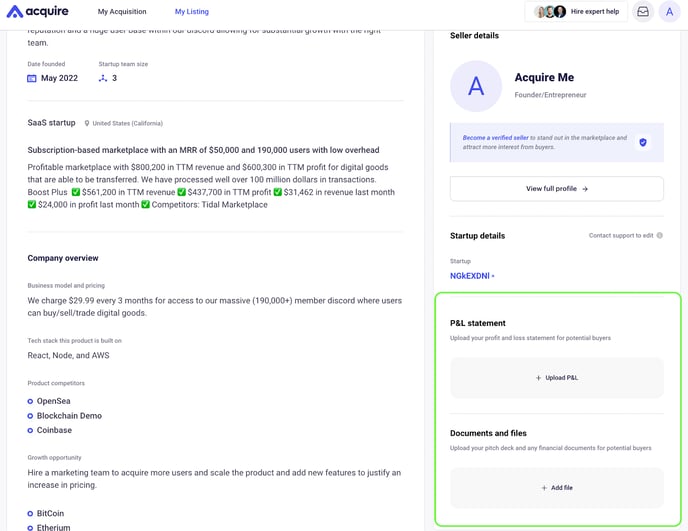Click the verified seller shield icon
The width and height of the screenshot is (688, 531).
point(643,142)
